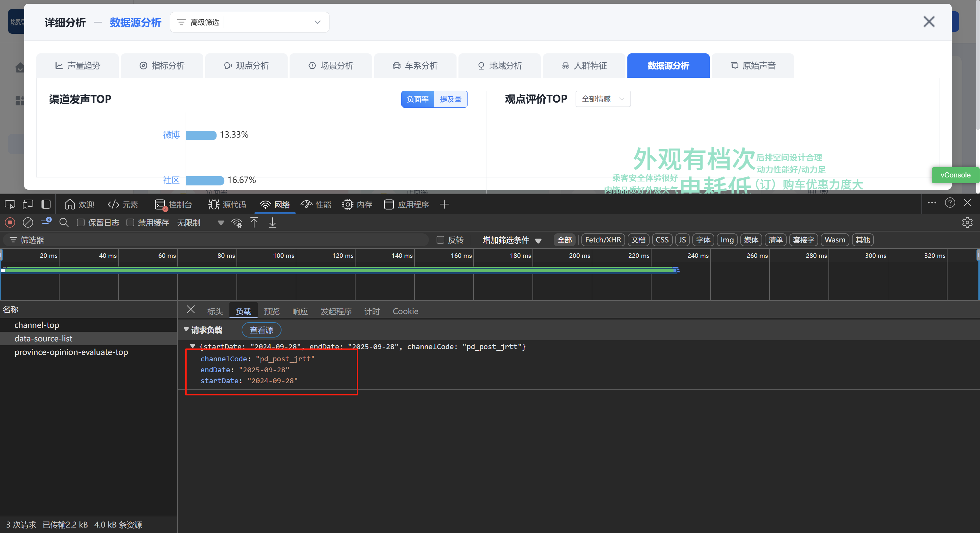Click the export HAR download arrow
980x533 pixels.
[x=273, y=222]
